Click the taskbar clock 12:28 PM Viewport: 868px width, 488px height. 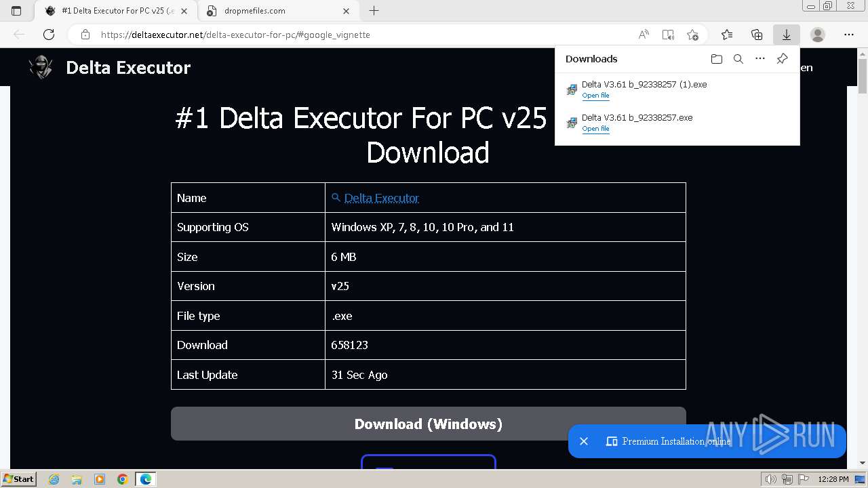click(x=833, y=479)
